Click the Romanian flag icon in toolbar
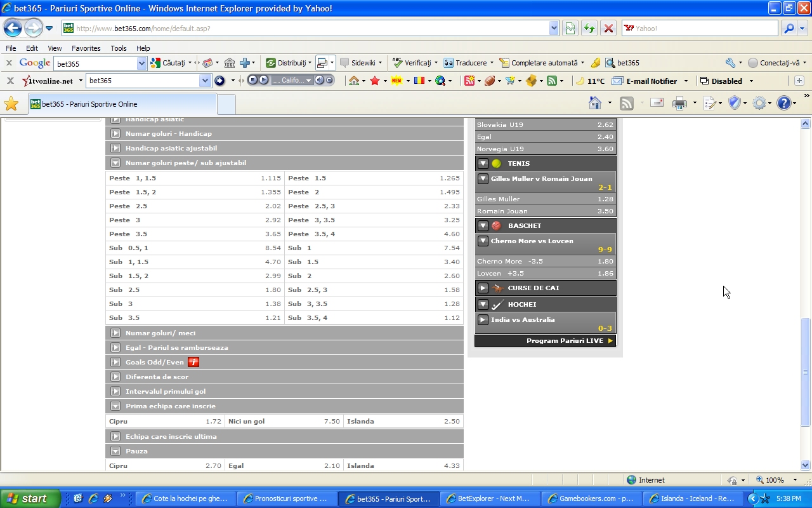The height and width of the screenshot is (508, 812). point(419,81)
